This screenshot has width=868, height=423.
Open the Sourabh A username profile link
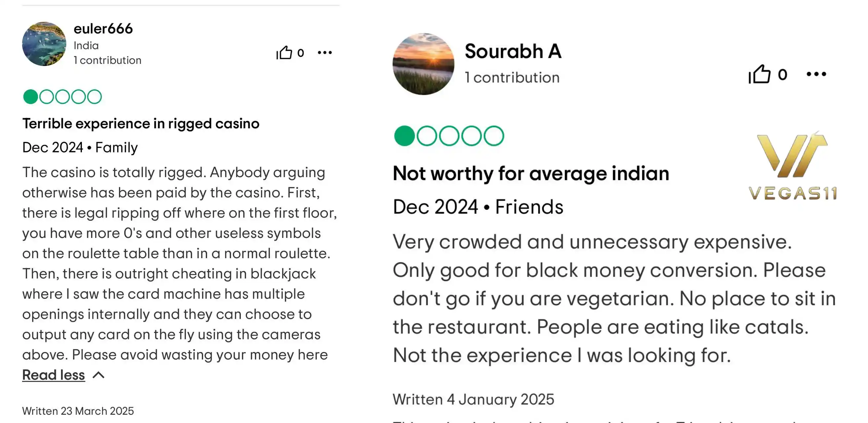[513, 51]
